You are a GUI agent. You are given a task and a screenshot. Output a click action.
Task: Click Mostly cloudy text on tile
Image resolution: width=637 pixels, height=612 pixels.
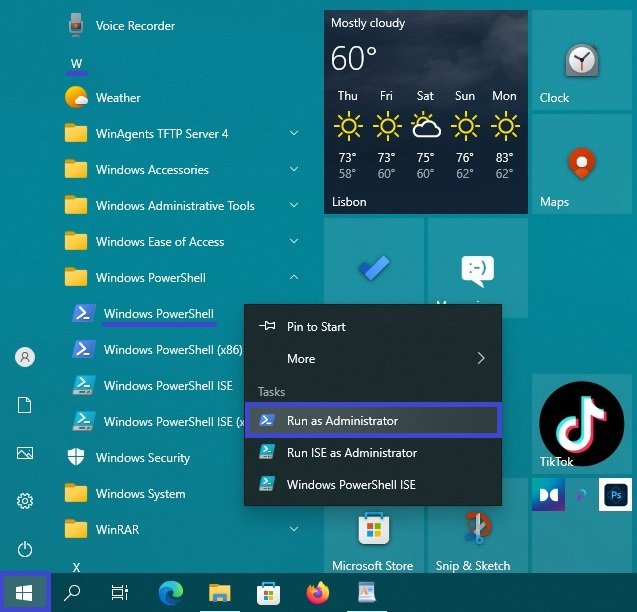tap(368, 23)
